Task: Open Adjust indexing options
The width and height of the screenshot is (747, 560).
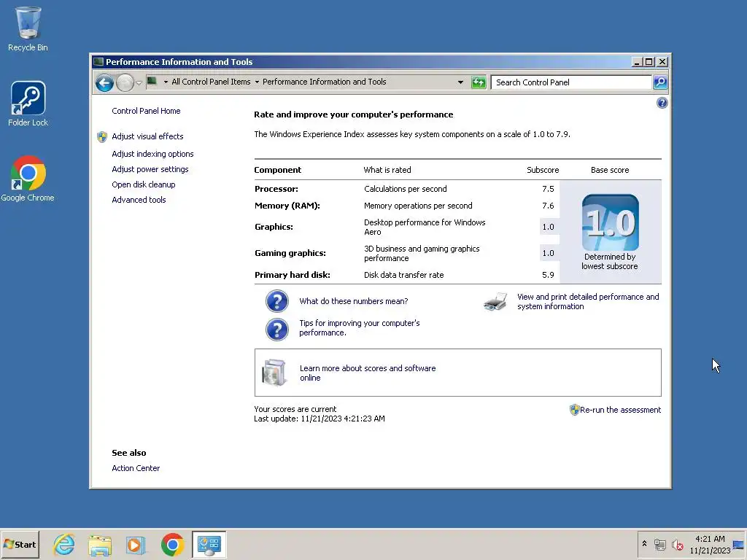Action: point(152,154)
